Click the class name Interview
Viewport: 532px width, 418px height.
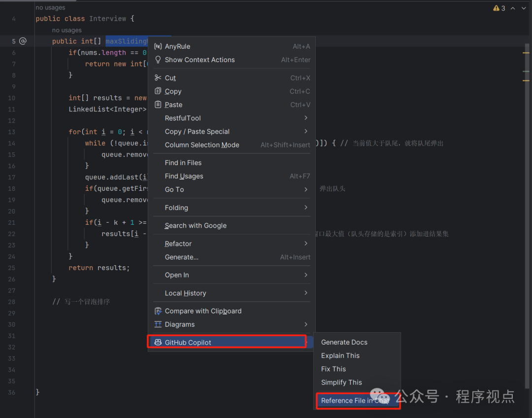[107, 19]
